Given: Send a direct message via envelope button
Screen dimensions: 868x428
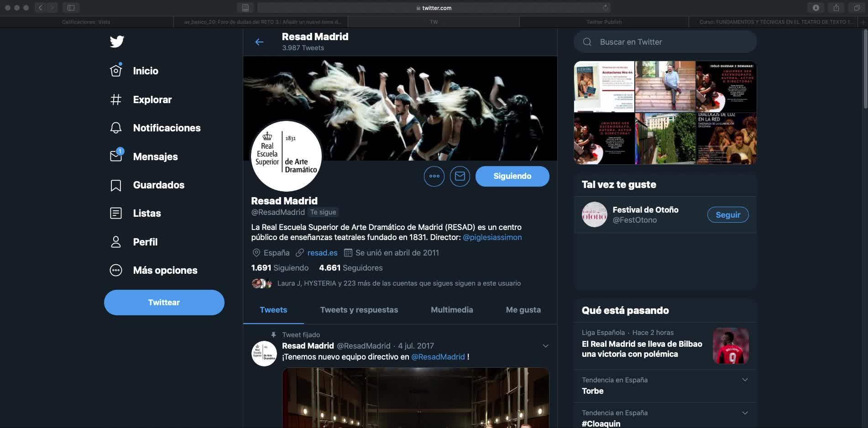Looking at the screenshot, I should pyautogui.click(x=460, y=176).
